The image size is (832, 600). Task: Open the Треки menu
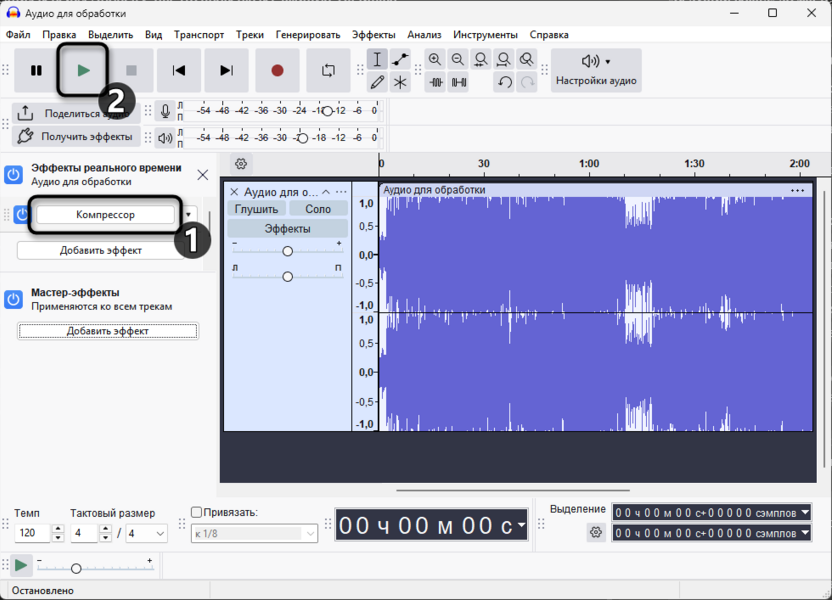click(250, 34)
